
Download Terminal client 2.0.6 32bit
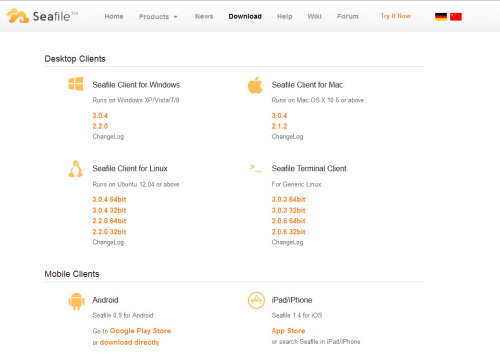pyautogui.click(x=289, y=232)
